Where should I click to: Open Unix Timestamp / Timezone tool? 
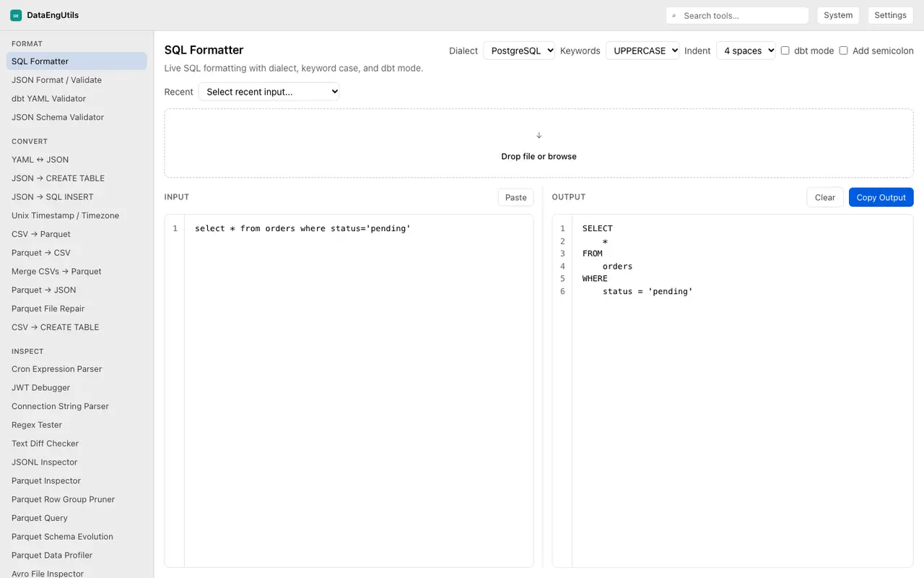(77, 215)
